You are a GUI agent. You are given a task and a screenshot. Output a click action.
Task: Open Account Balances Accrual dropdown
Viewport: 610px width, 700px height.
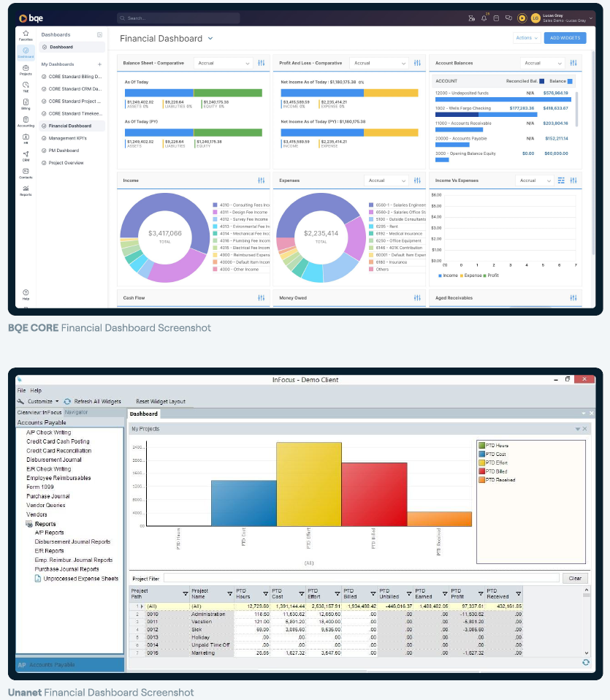click(x=543, y=63)
